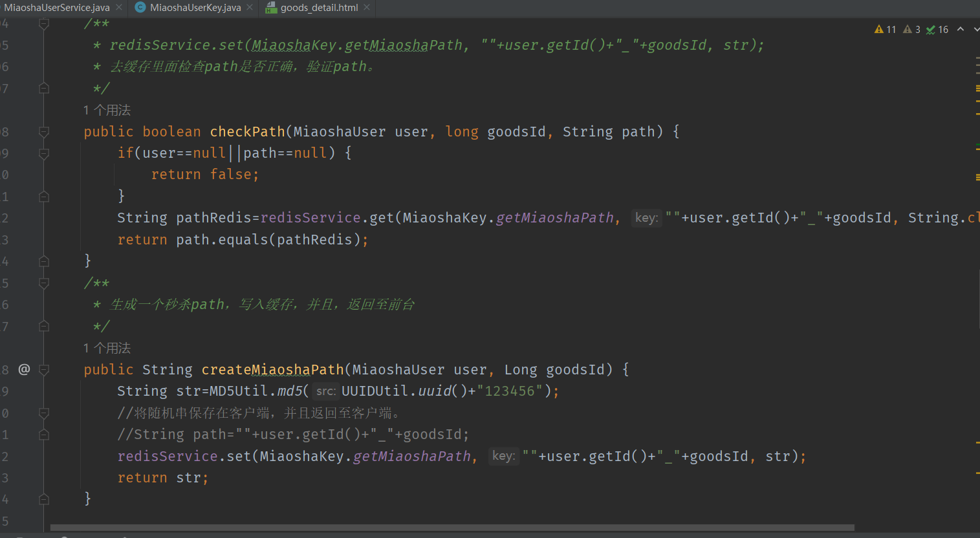
Task: Open the 16 typos indicator
Action: (x=937, y=29)
